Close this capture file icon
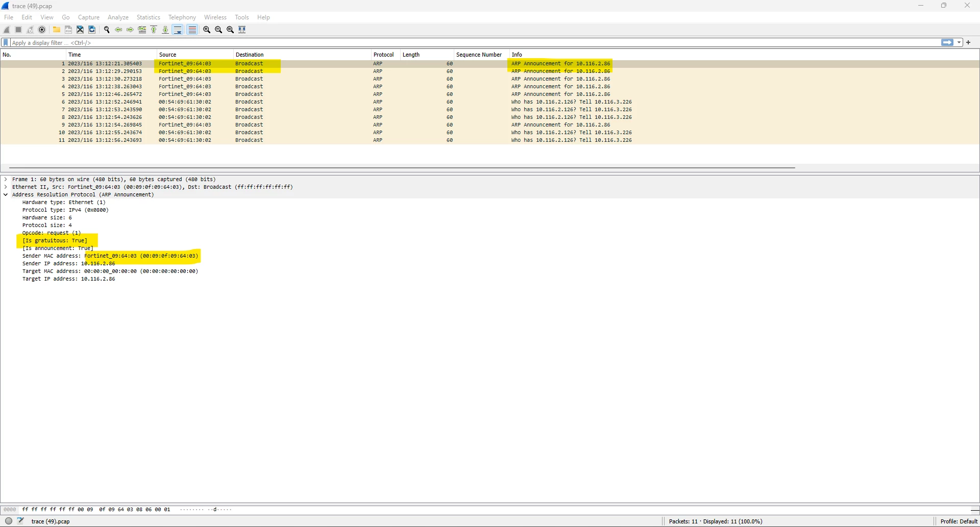The width and height of the screenshot is (980, 527). [x=80, y=30]
